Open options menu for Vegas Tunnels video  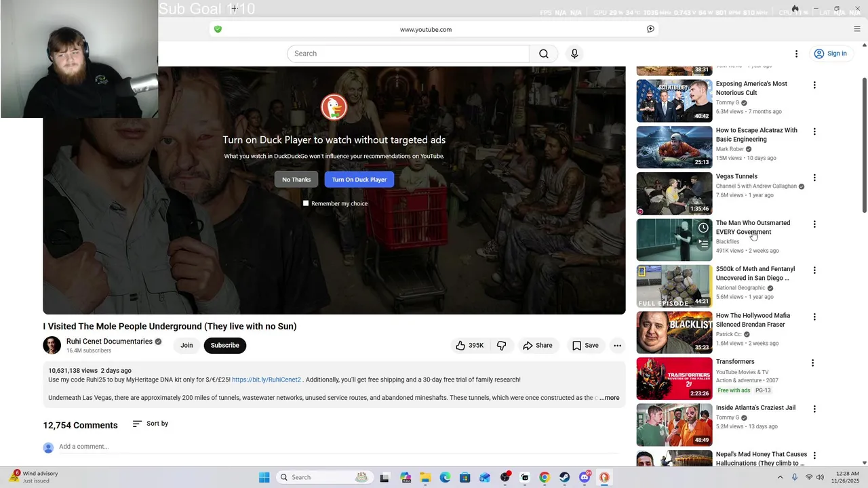tap(814, 178)
